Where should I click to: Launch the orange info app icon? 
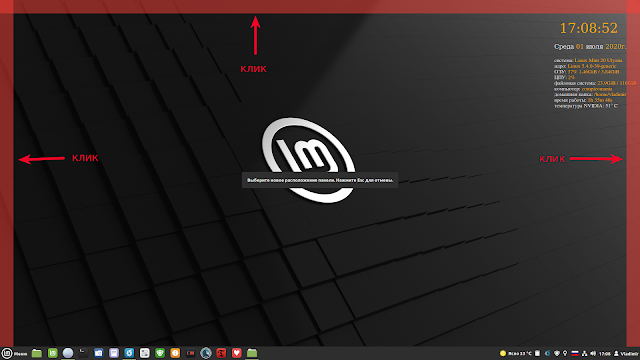(175, 353)
